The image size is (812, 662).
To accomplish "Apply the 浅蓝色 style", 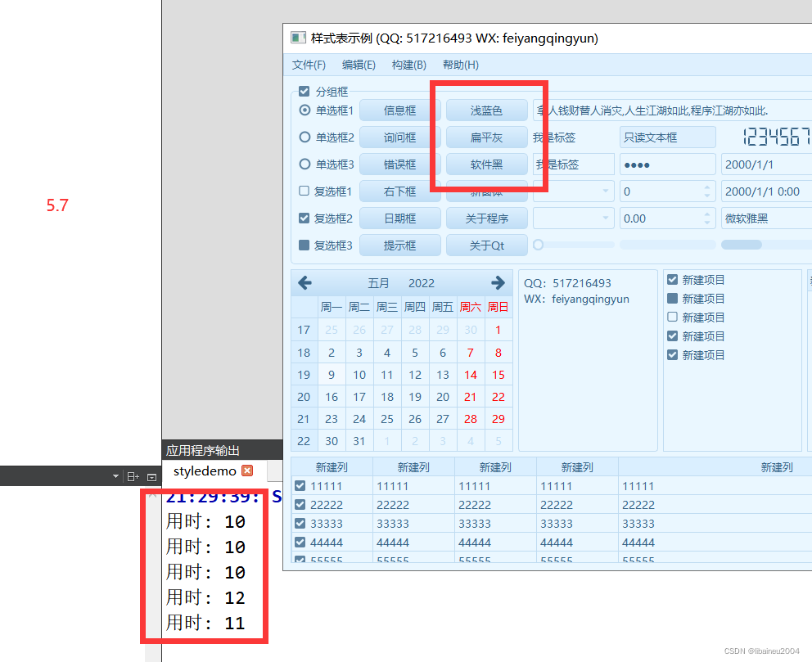I will (486, 110).
